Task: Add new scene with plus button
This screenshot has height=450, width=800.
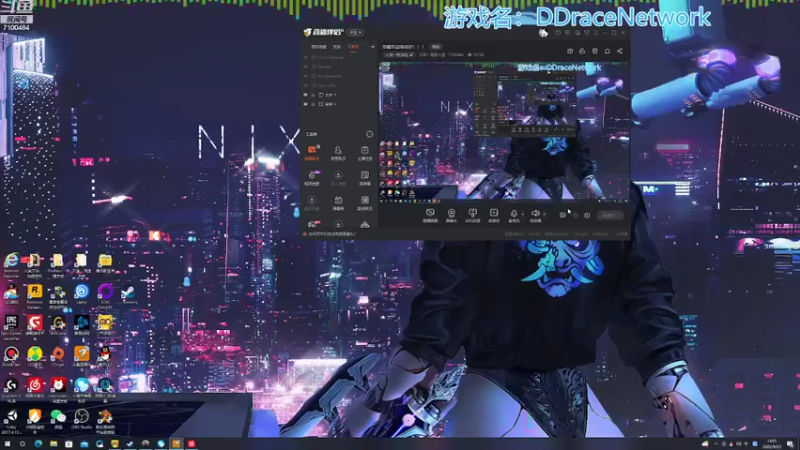Action: tap(372, 46)
